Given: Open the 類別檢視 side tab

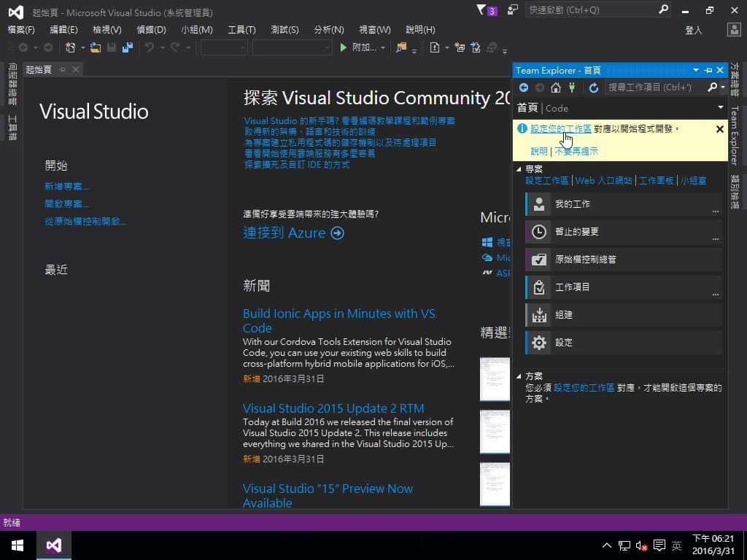Looking at the screenshot, I should tap(735, 192).
